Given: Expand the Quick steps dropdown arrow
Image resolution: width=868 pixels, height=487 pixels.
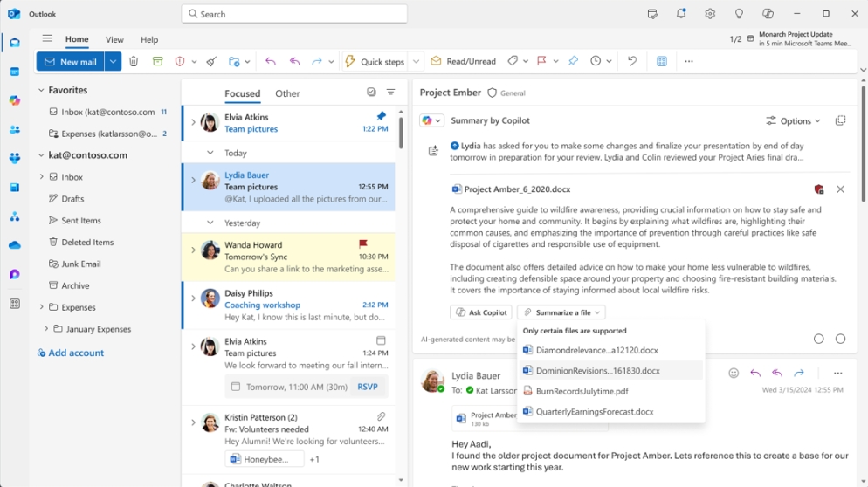Looking at the screenshot, I should coord(416,61).
